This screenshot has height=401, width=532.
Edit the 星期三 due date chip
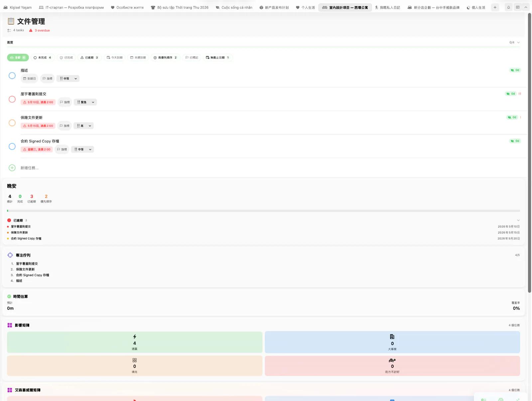pos(37,149)
